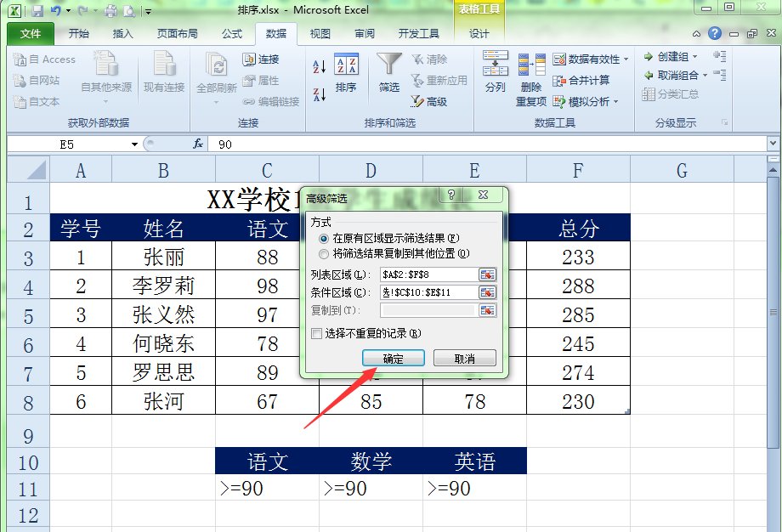Open the Name Box dropdown
The height and width of the screenshot is (532, 782).
(134, 144)
